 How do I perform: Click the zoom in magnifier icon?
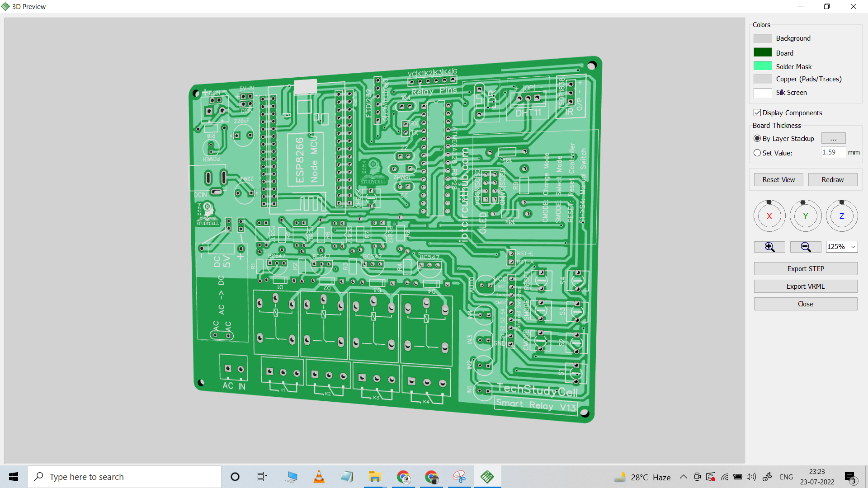click(x=769, y=246)
